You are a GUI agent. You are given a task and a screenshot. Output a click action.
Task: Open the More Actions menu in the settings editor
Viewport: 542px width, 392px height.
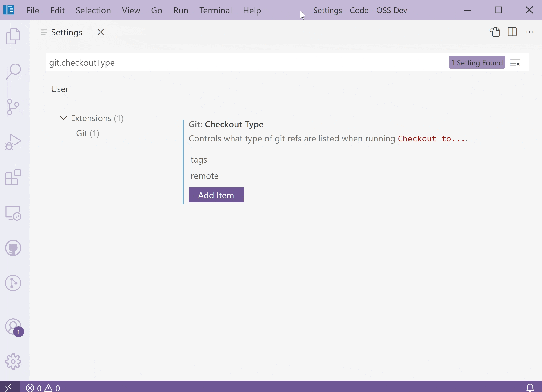pos(530,32)
